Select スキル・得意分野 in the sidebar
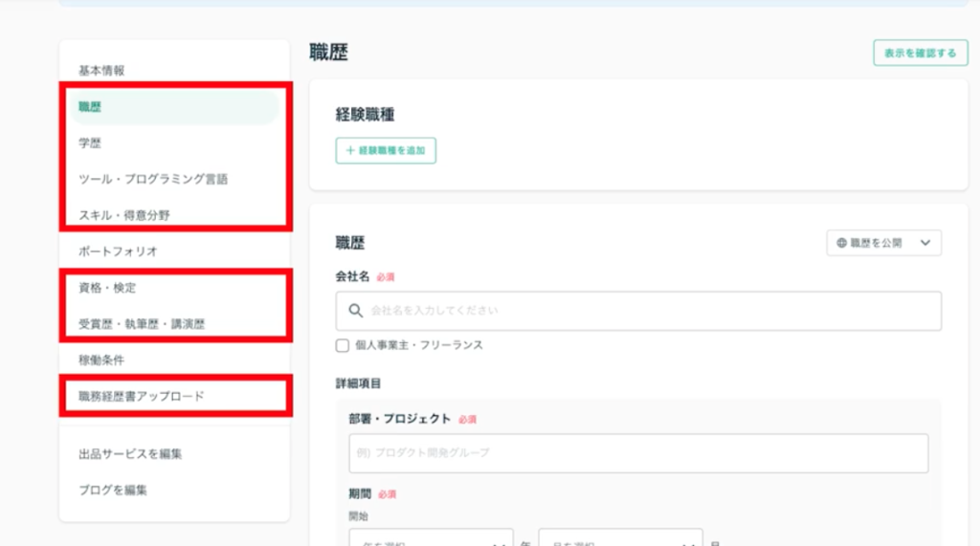 (x=124, y=215)
